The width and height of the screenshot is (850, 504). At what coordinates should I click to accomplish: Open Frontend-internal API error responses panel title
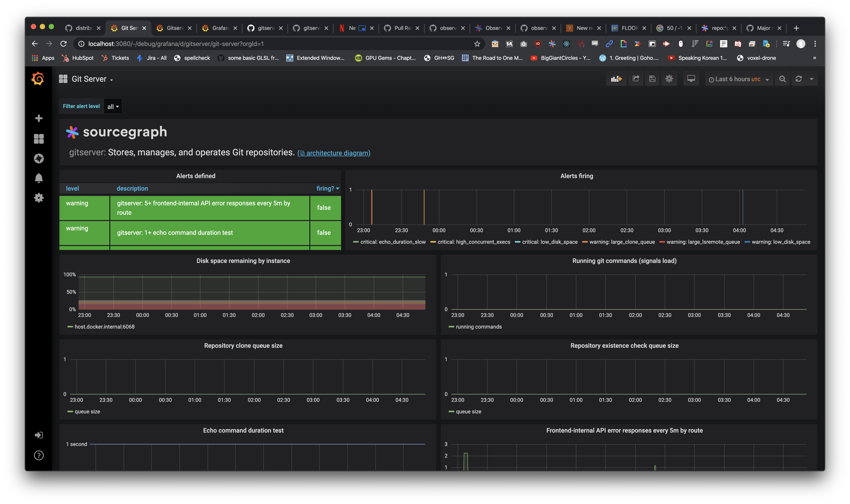pyautogui.click(x=624, y=431)
